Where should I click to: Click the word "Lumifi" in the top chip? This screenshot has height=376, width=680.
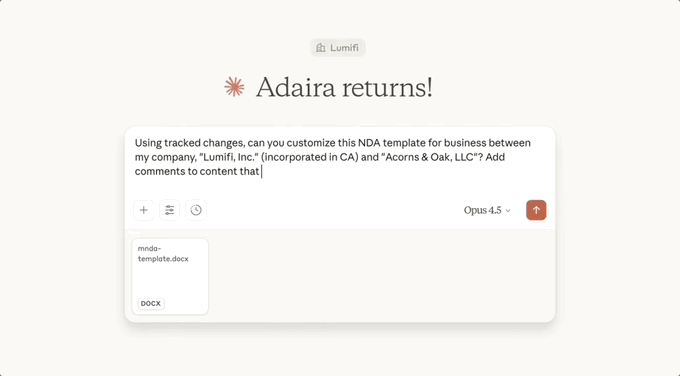[344, 48]
